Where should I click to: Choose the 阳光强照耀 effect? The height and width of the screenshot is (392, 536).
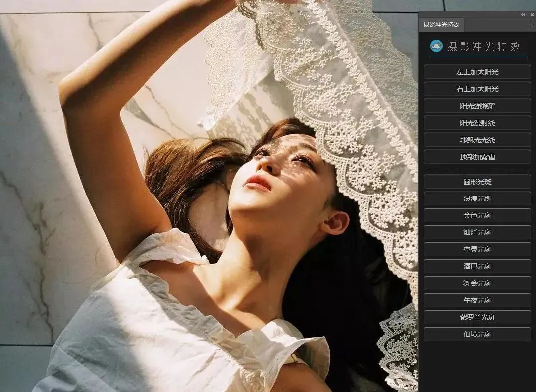pyautogui.click(x=477, y=106)
